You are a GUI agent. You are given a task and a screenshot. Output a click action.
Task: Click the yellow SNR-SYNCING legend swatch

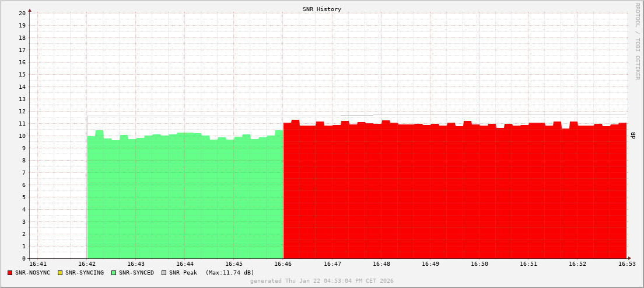(x=60, y=273)
